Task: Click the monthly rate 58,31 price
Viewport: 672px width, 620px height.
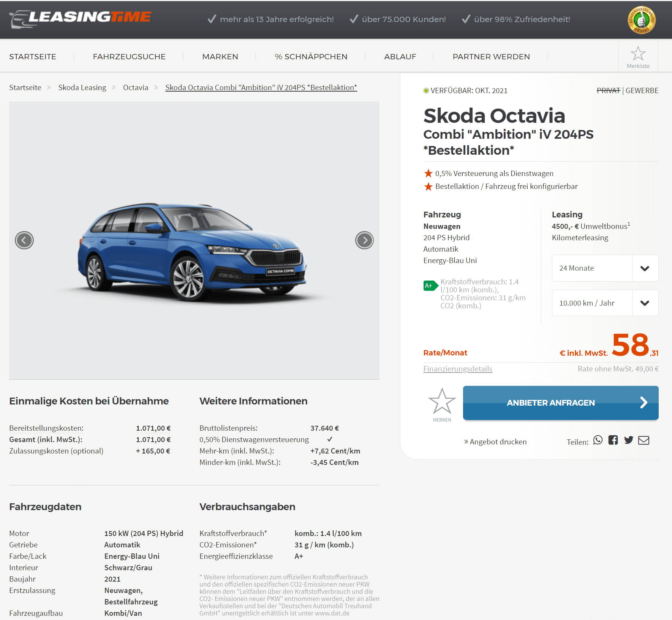Action: pyautogui.click(x=635, y=345)
